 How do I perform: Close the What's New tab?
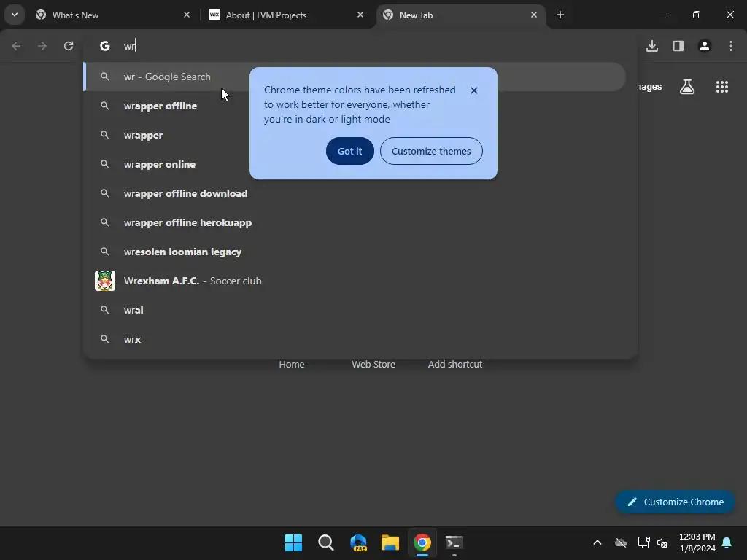187,15
